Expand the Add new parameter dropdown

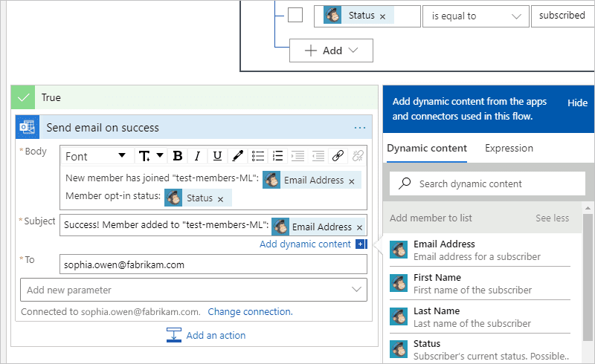point(193,290)
